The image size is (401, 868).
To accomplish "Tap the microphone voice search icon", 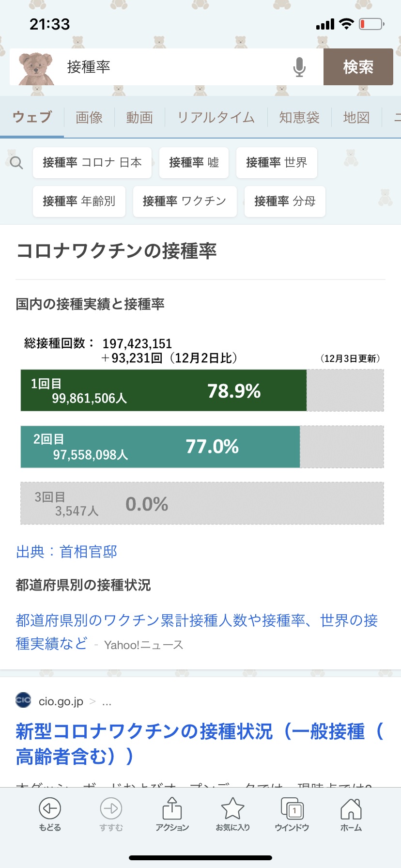I will (299, 67).
